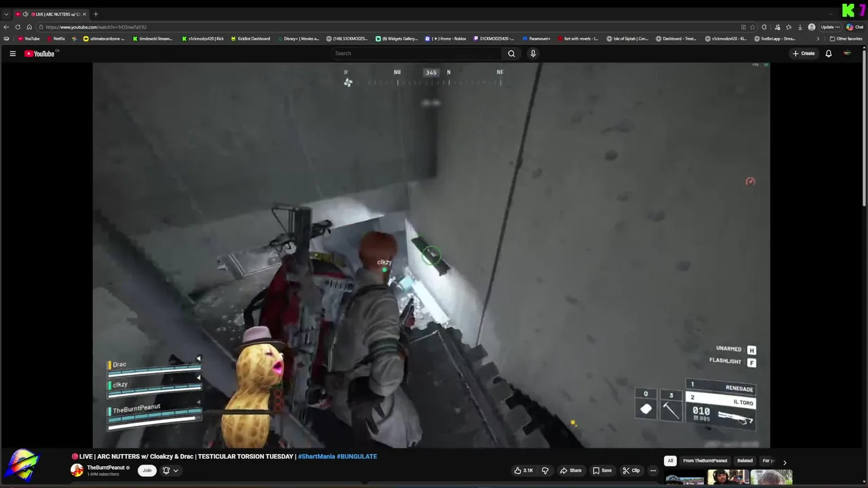Open the Isle of Siptah bookmark
Screen dimensions: 868x488
tap(627, 39)
